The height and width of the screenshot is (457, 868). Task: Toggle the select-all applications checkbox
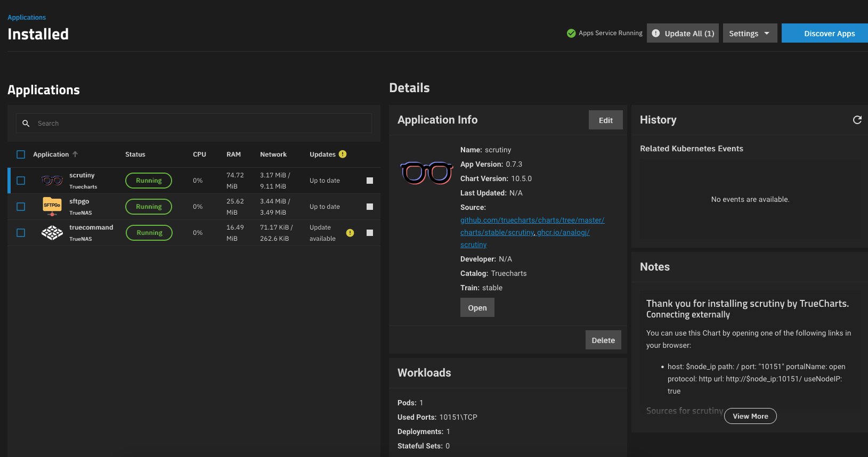[21, 154]
